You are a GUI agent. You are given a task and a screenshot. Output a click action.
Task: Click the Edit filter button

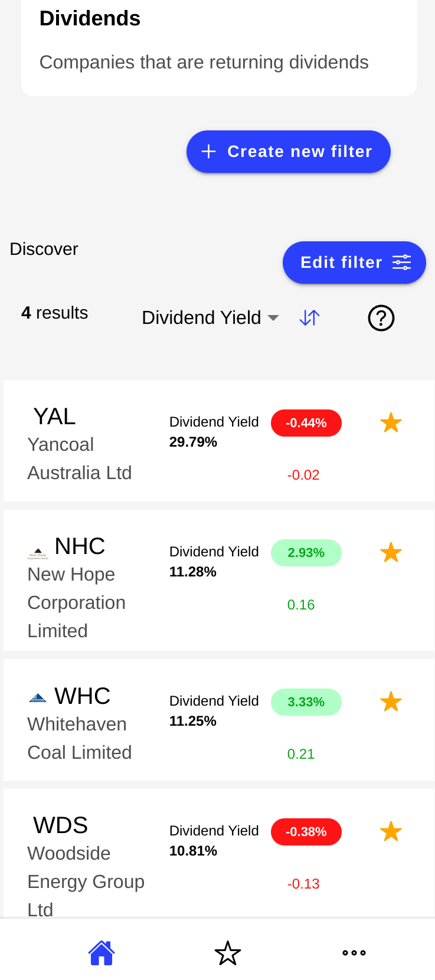coord(354,263)
